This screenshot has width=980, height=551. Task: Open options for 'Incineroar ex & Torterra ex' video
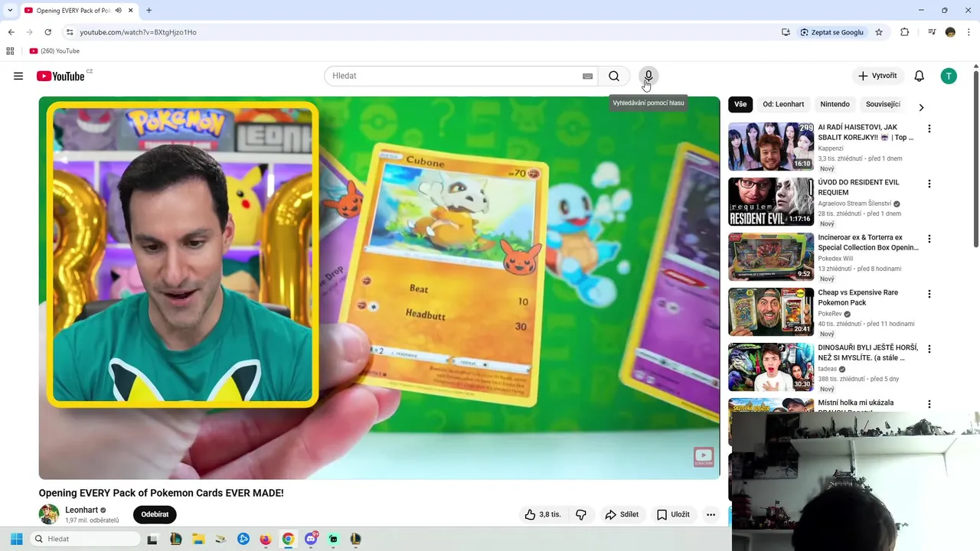929,239
